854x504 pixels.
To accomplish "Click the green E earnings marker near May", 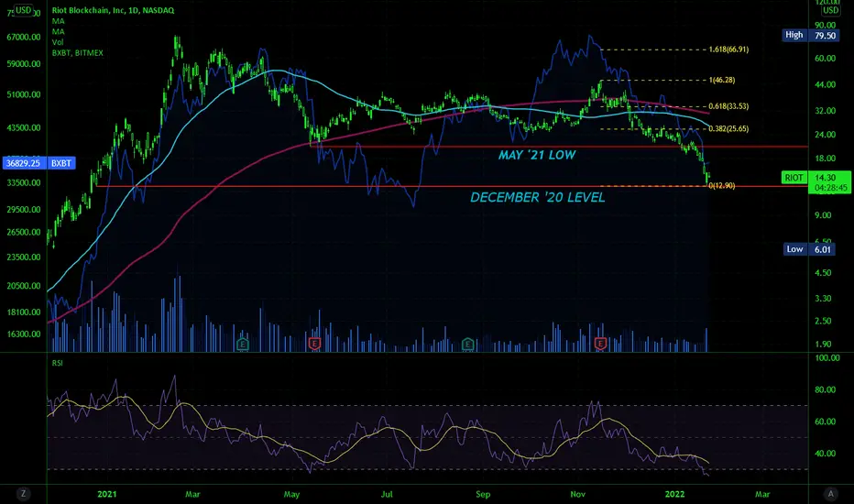I will pos(243,344).
